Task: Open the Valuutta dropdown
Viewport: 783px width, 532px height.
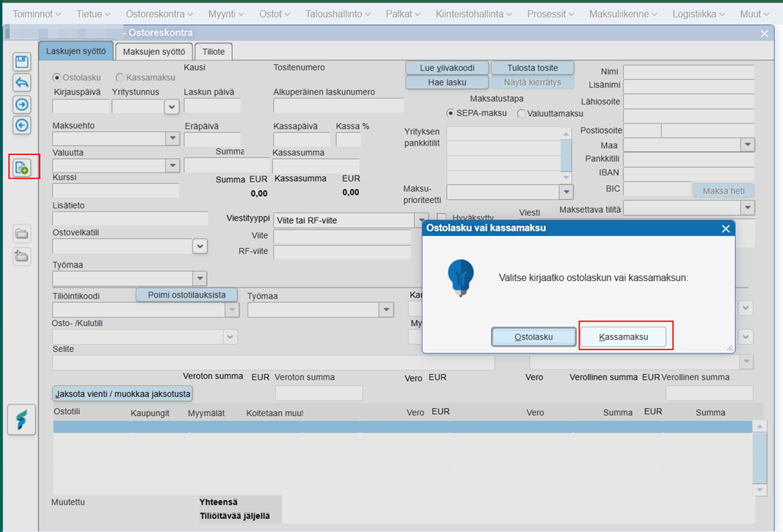Action: (x=173, y=165)
